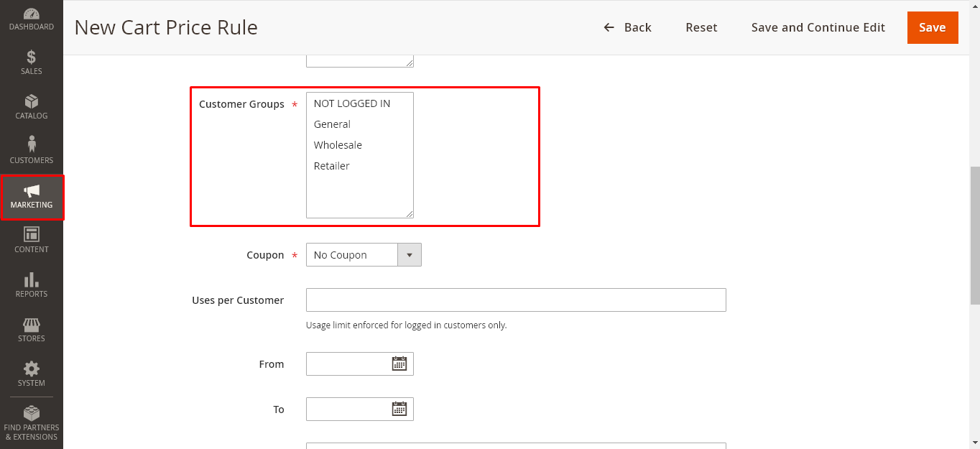The image size is (980, 449).
Task: Open the Content layout icon menu
Action: (32, 240)
